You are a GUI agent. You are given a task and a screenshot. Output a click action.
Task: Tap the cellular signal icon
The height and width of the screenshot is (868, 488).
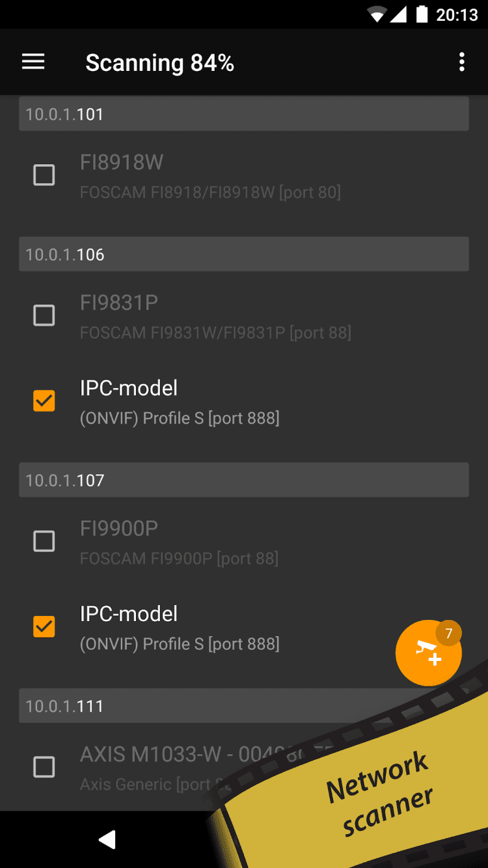point(399,14)
